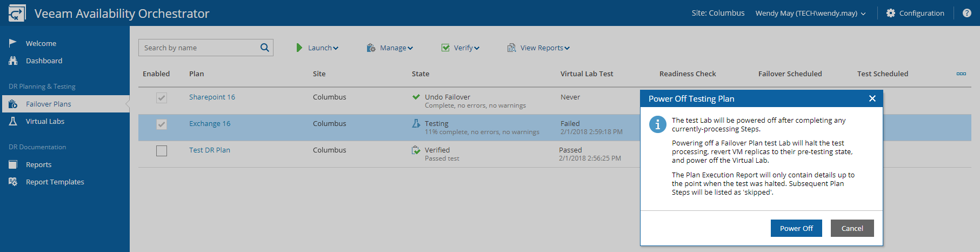Toggle the Sharepoint 16 enabled checkbox
Viewport: 980px width, 252px height.
click(162, 98)
